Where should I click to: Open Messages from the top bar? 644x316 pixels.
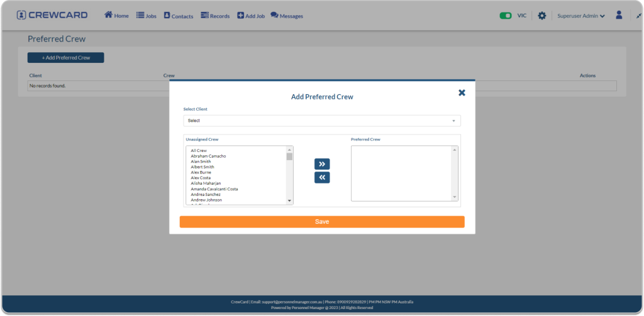pos(287,16)
